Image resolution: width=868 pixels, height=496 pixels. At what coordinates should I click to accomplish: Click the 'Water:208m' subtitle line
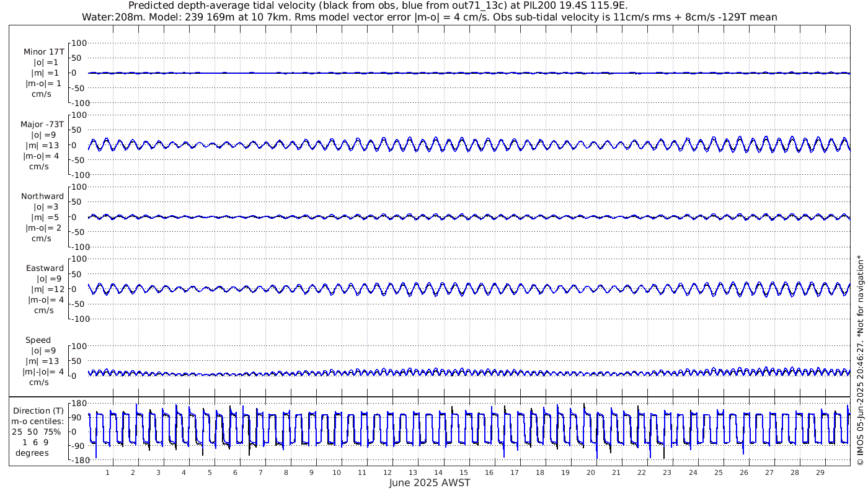[429, 17]
